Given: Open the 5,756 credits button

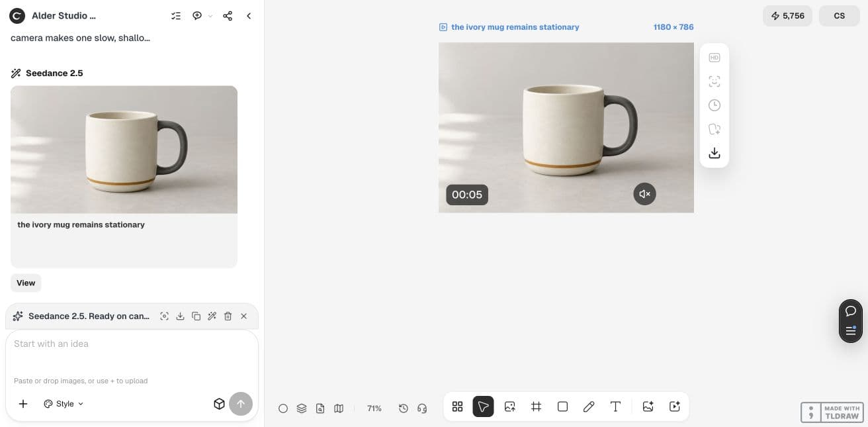Looking at the screenshot, I should tap(787, 16).
